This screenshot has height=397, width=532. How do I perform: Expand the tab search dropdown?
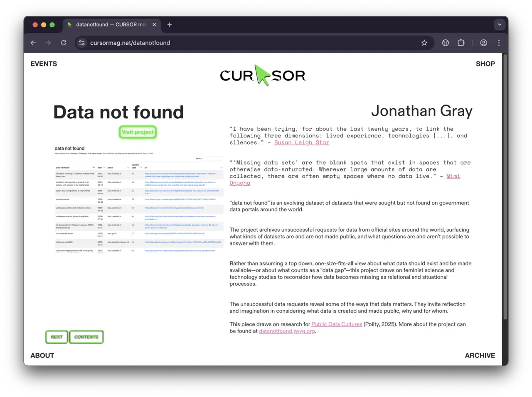(499, 25)
